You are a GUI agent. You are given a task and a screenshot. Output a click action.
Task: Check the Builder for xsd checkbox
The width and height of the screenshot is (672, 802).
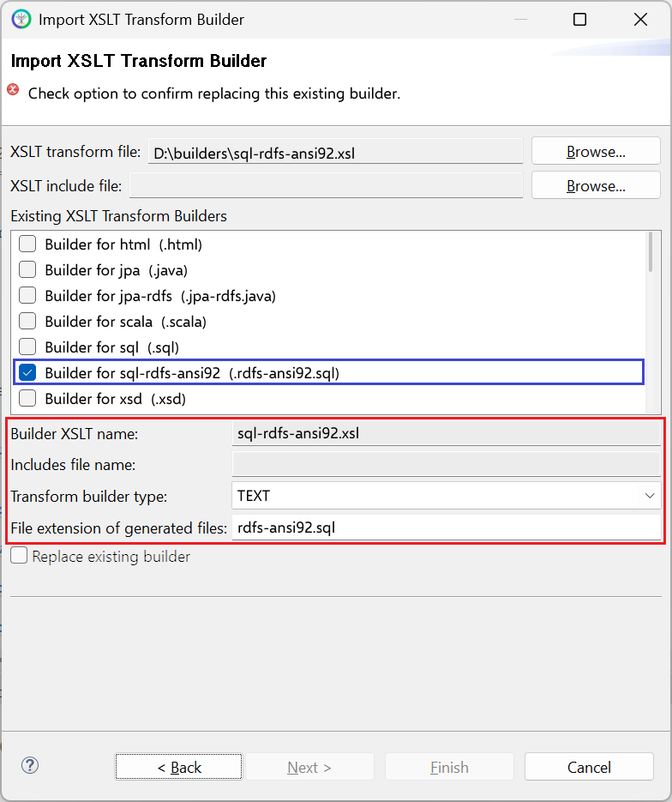coord(27,398)
